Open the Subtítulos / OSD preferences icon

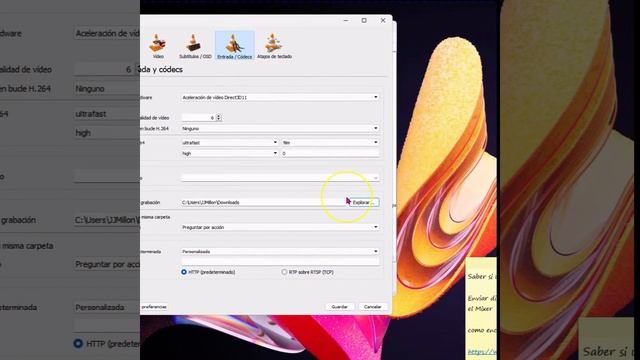pyautogui.click(x=195, y=46)
